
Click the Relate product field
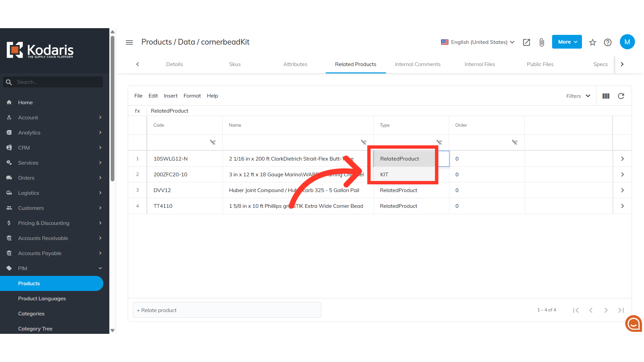click(227, 310)
